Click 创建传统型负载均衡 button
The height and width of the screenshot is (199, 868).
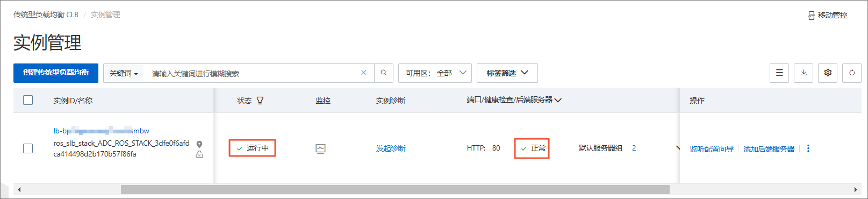[56, 73]
